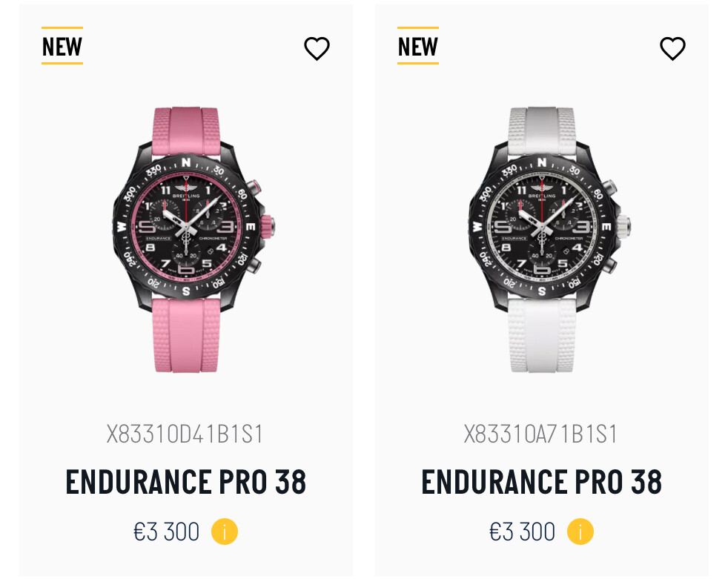This screenshot has width=728, height=579.
Task: Favorite the pink Endurance Pro 38 with heart icon
Action: pos(317,48)
